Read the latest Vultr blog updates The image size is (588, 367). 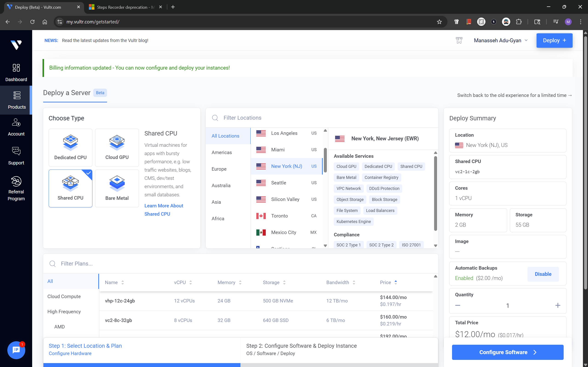tap(105, 40)
